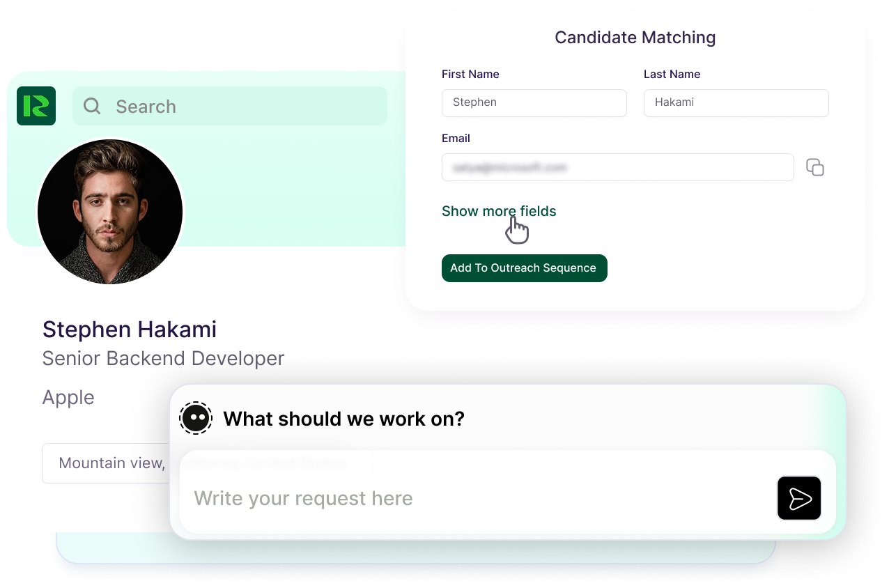The height and width of the screenshot is (588, 889).
Task: Edit the Last Name field containing Hakami
Action: (736, 102)
